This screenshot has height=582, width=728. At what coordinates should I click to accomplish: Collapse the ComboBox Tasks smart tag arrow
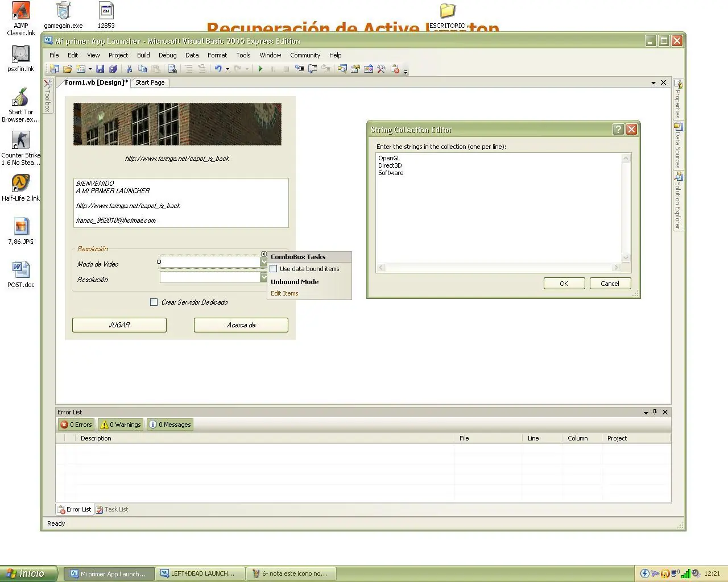pyautogui.click(x=263, y=254)
